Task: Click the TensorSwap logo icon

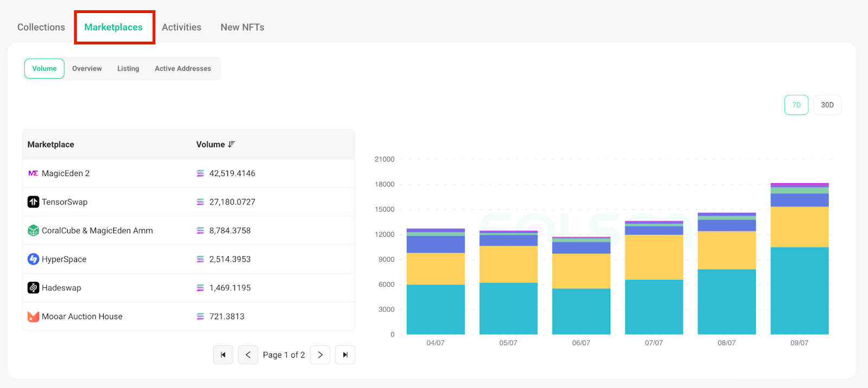Action: pos(33,202)
